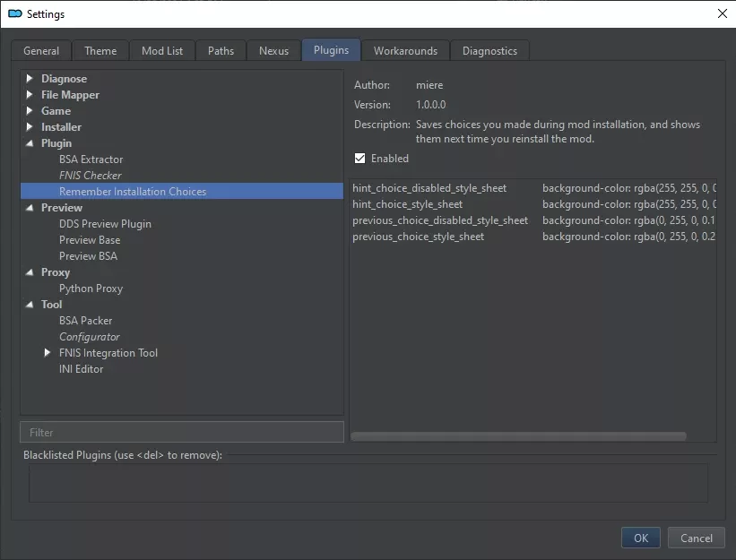Click value of hint_choice_disabled_style_sheet
The width and height of the screenshot is (736, 560).
(x=629, y=188)
